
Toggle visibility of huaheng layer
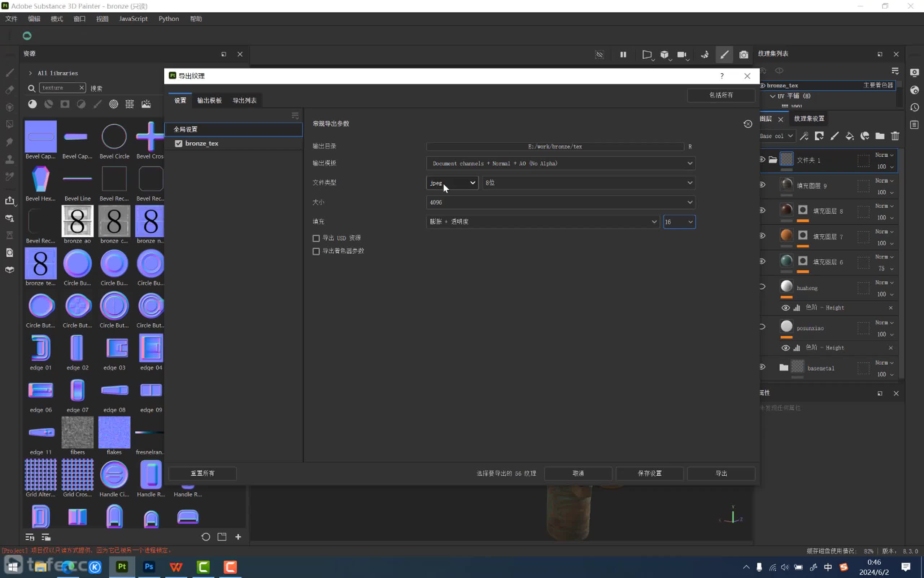click(x=762, y=287)
